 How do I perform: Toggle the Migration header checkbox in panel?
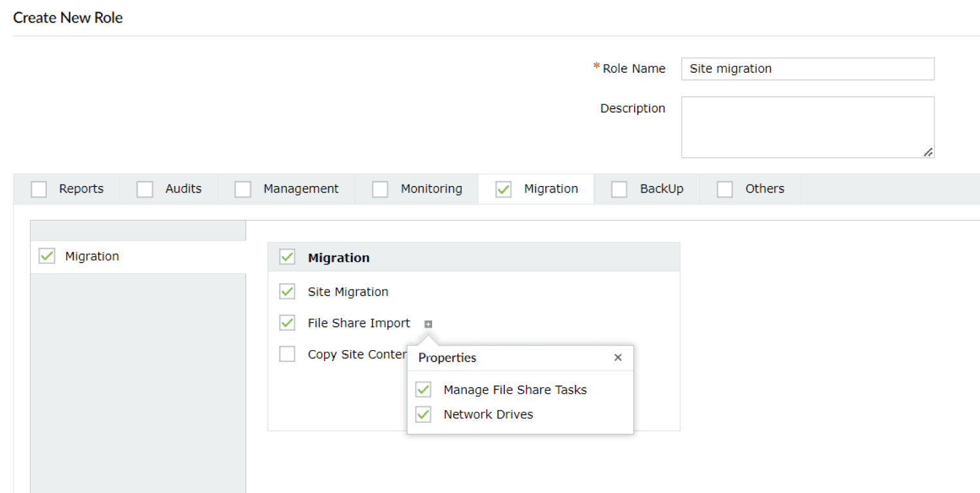(287, 257)
